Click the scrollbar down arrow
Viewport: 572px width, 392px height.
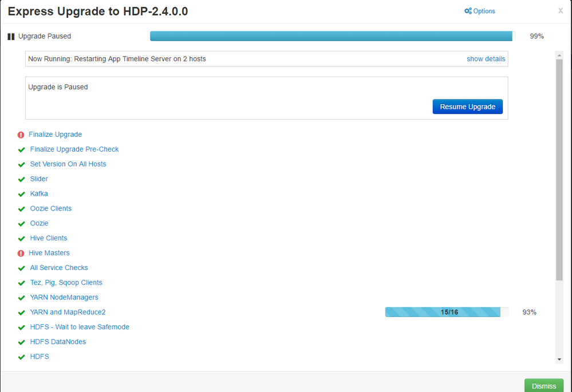coord(559,359)
